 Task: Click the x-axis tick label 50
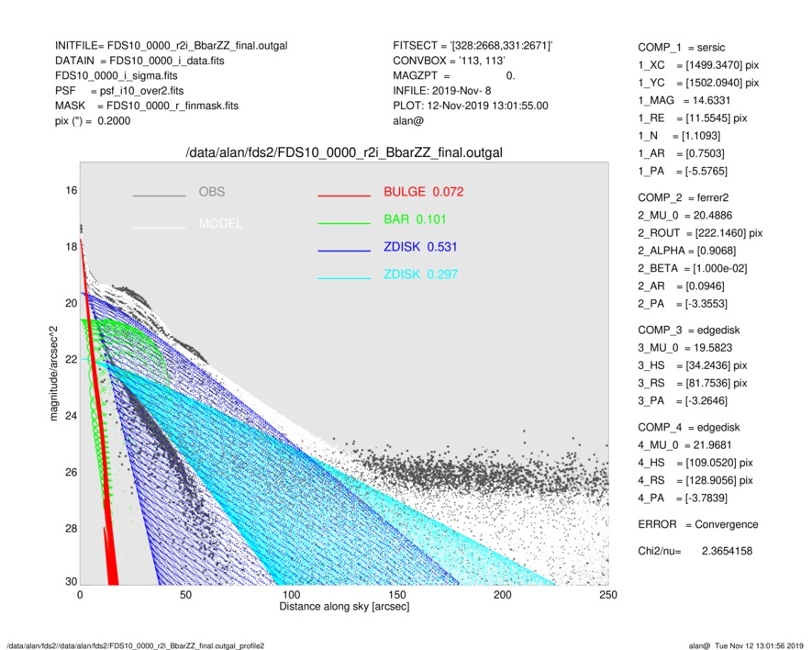tap(186, 595)
